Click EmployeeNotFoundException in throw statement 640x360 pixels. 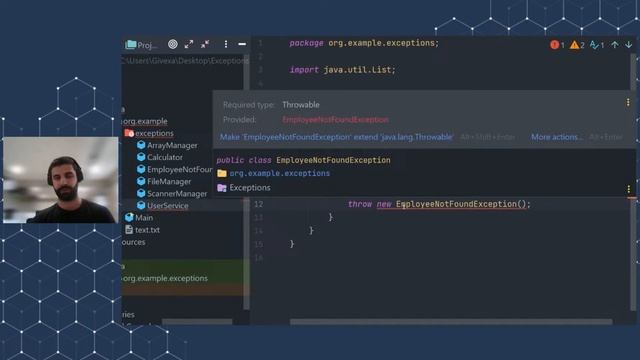(x=456, y=204)
